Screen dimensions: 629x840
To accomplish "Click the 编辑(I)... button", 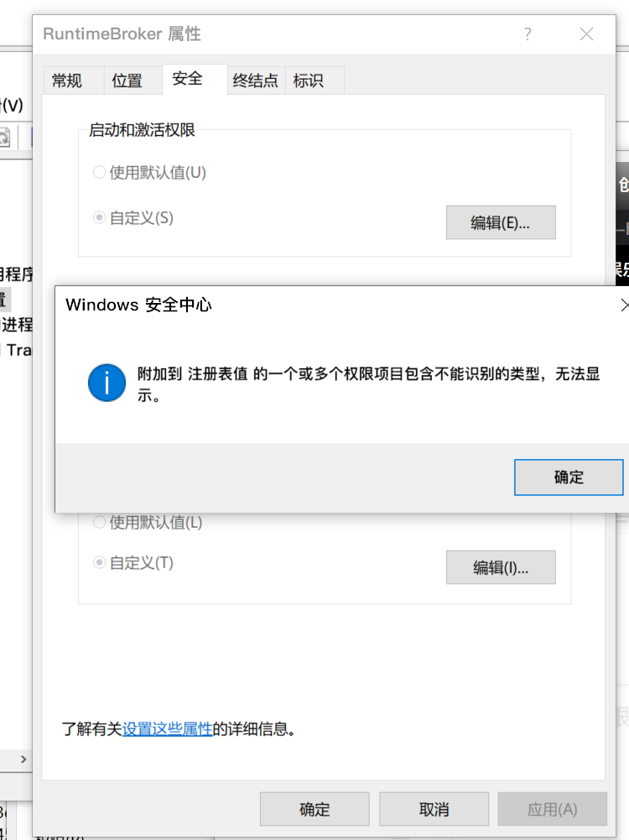I will (501, 567).
